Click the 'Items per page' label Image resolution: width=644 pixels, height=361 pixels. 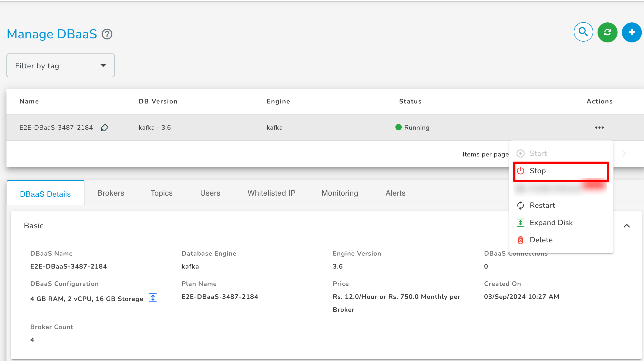pos(485,154)
